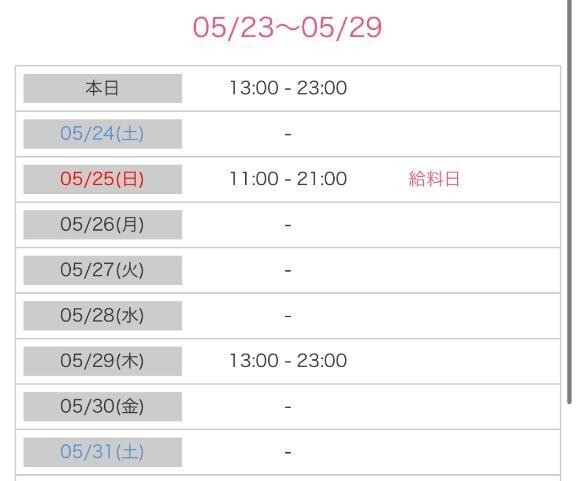
Task: Select the 05/24(土) date cell
Action: tap(102, 134)
